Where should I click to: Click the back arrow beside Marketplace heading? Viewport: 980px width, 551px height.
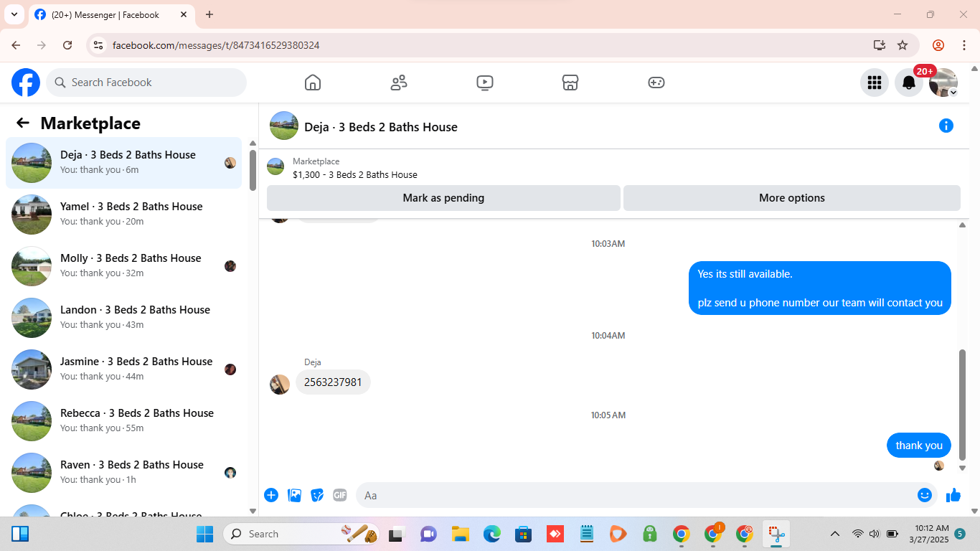(23, 123)
